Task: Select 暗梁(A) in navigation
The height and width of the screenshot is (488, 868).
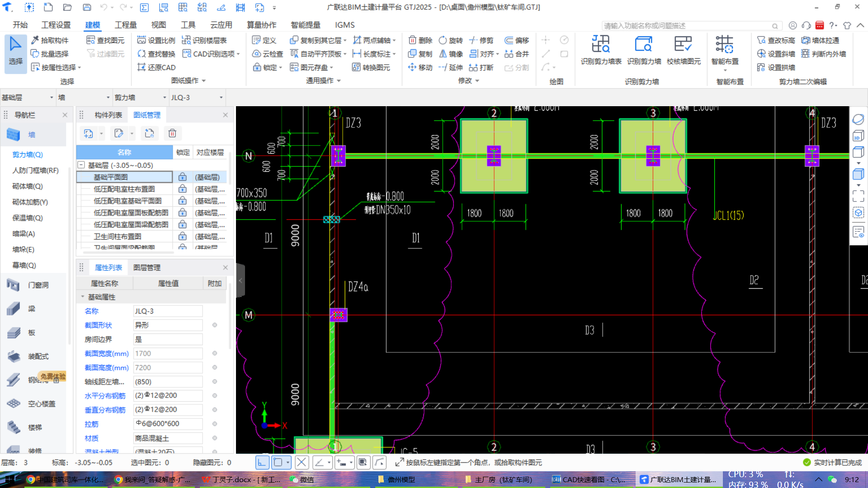Action: point(24,234)
